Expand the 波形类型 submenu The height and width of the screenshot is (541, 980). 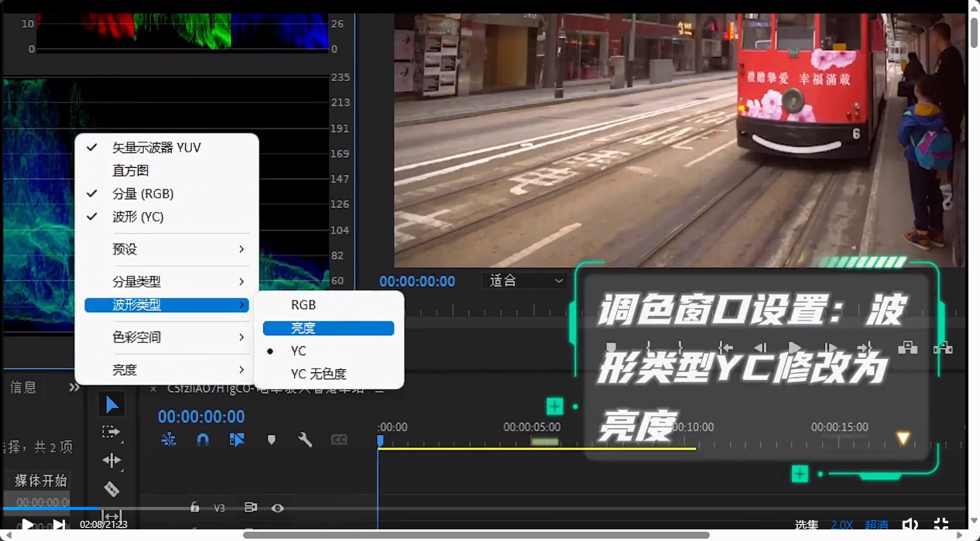click(166, 305)
